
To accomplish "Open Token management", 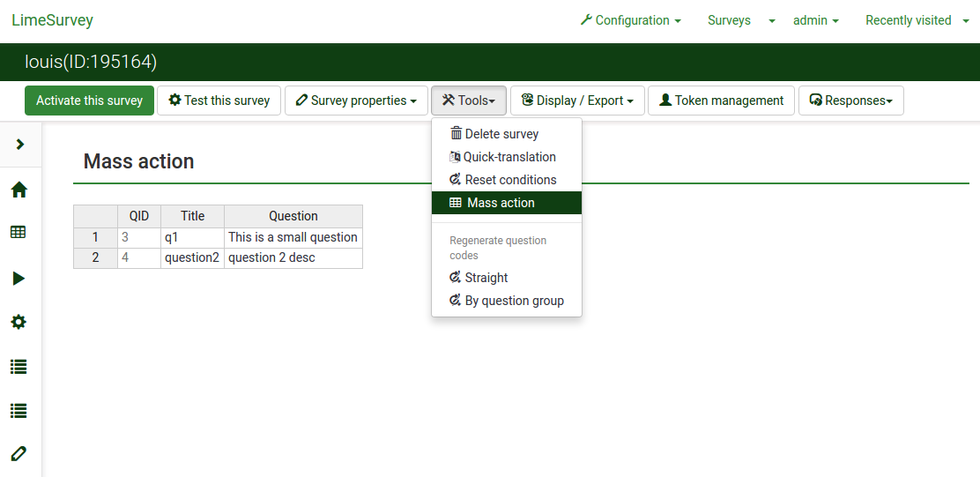I will coord(721,101).
